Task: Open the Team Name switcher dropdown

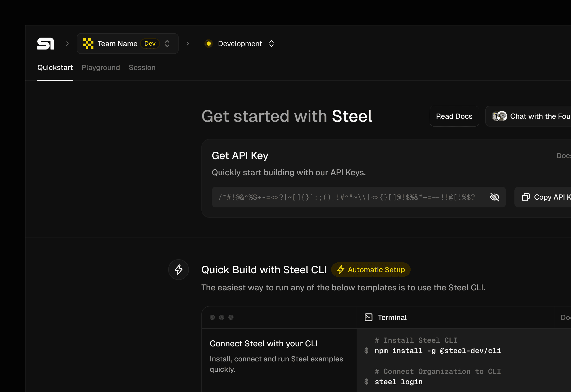Action: [167, 44]
